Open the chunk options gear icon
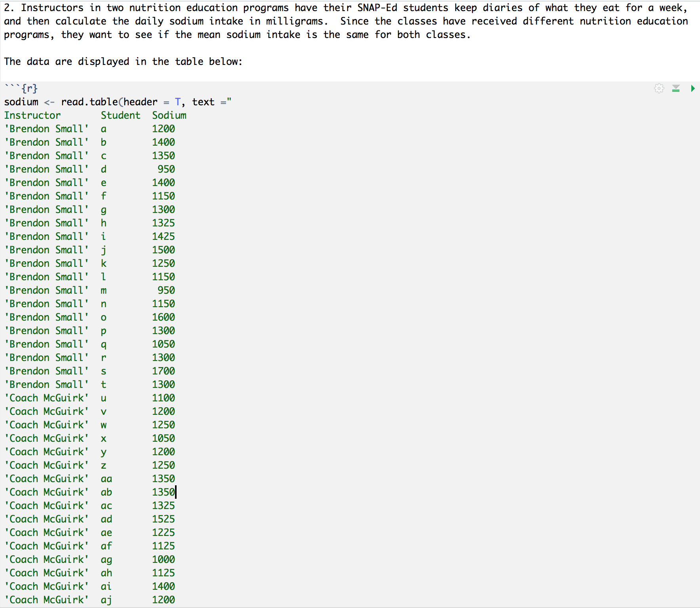This screenshot has width=700, height=608. 659,89
